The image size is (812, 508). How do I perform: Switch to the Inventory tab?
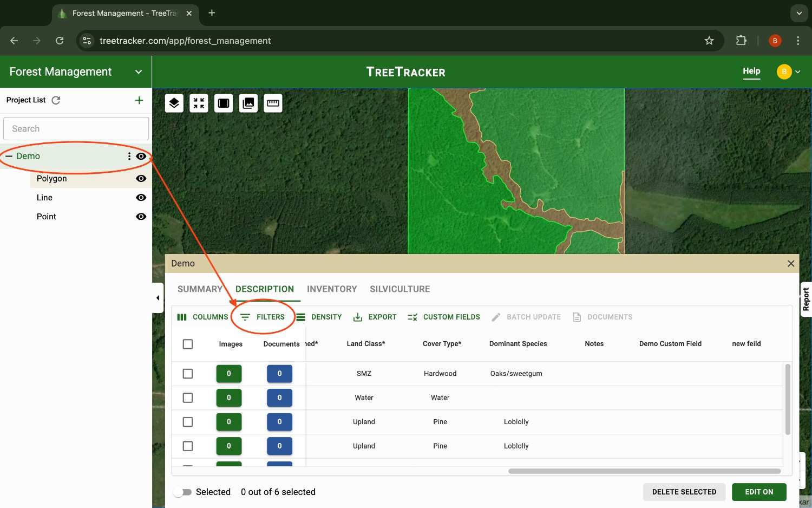pyautogui.click(x=331, y=289)
